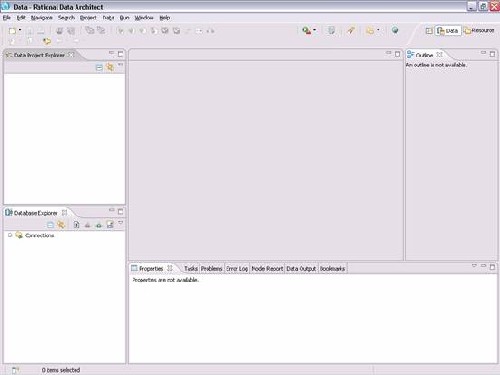This screenshot has width=500, height=375.
Task: Open the Project menu
Action: 88,18
